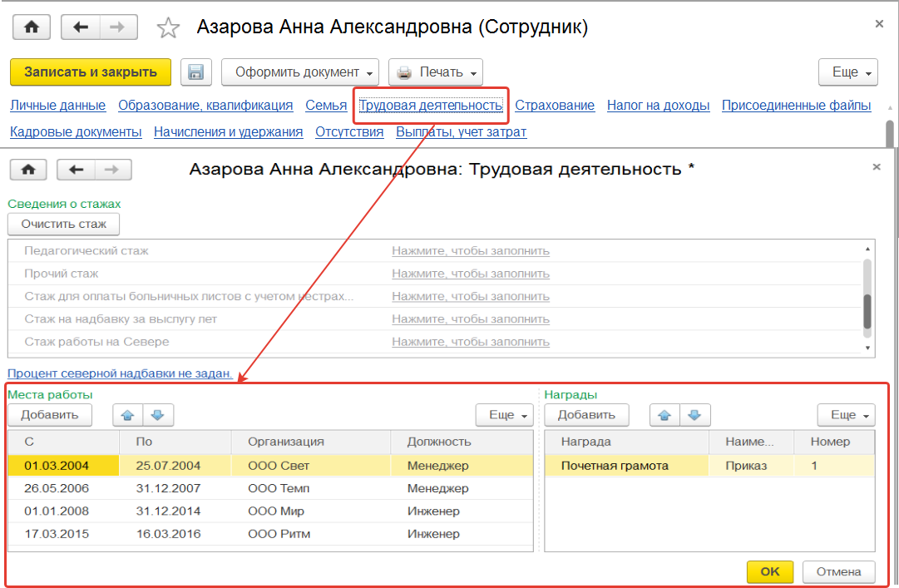This screenshot has height=588, width=899.
Task: Click the back arrow in top toolbar
Action: coord(81,27)
